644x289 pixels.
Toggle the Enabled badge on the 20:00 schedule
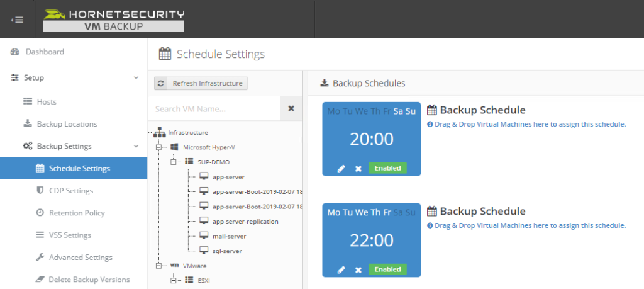(x=387, y=169)
